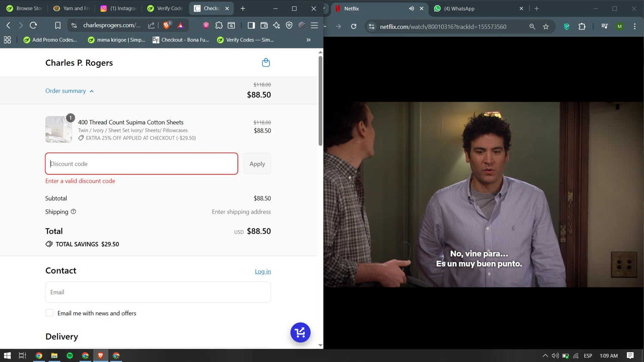Bookmark this page in Brave
The height and width of the screenshot is (362, 644).
58,25
